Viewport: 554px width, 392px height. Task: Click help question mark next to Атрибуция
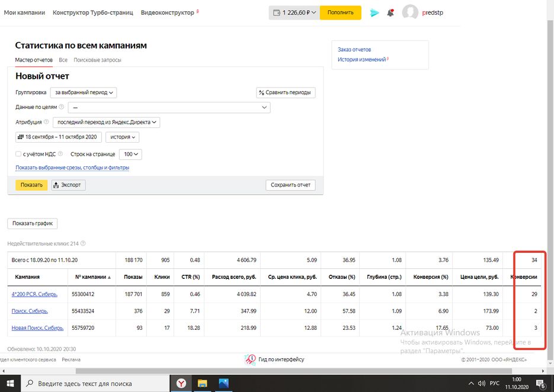coord(46,122)
